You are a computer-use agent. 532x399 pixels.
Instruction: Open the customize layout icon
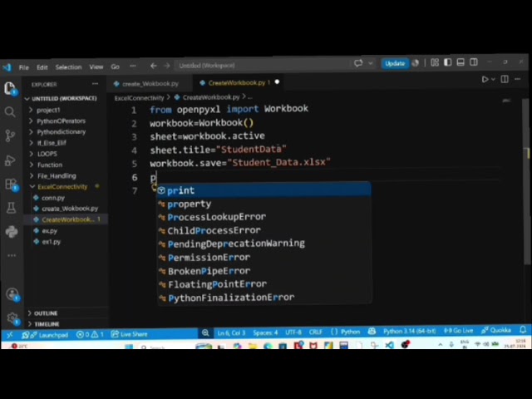tap(435, 62)
